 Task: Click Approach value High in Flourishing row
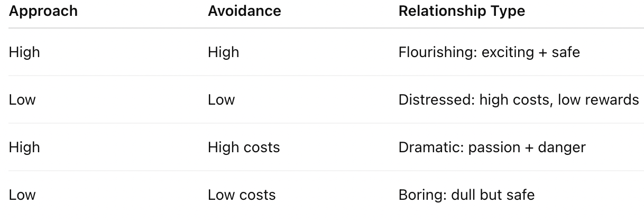(24, 52)
